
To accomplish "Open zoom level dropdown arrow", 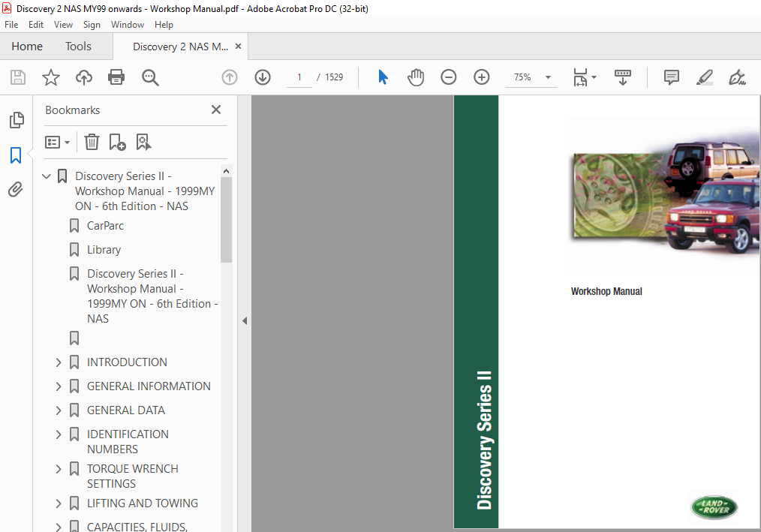I will pyautogui.click(x=548, y=77).
